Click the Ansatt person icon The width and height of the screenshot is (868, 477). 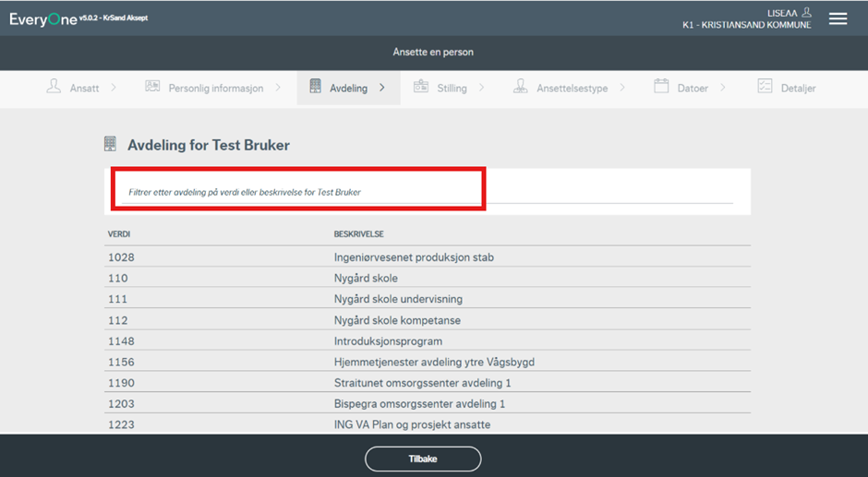pos(54,88)
